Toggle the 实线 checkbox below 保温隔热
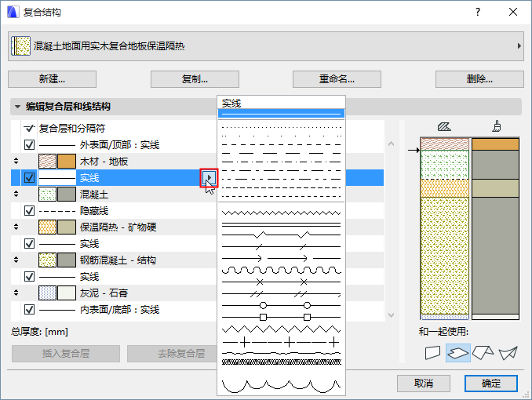This screenshot has width=532, height=400. coord(30,244)
